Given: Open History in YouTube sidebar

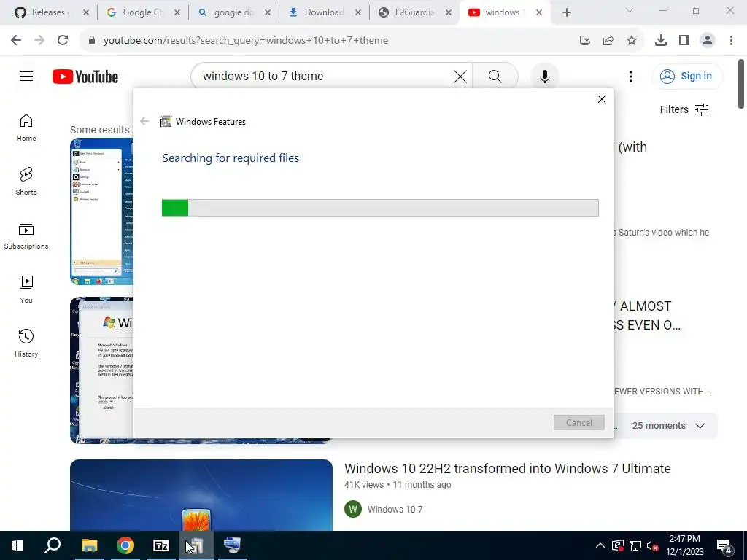Looking at the screenshot, I should 26,343.
